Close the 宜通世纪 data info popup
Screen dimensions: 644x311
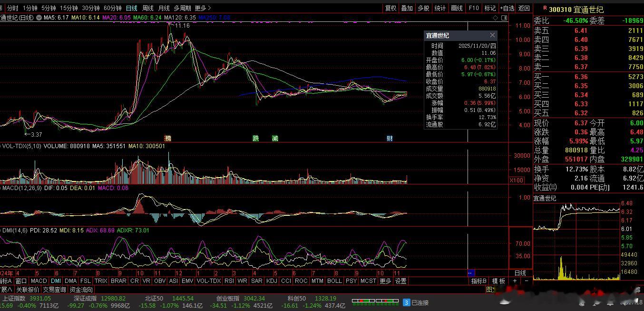click(492, 35)
